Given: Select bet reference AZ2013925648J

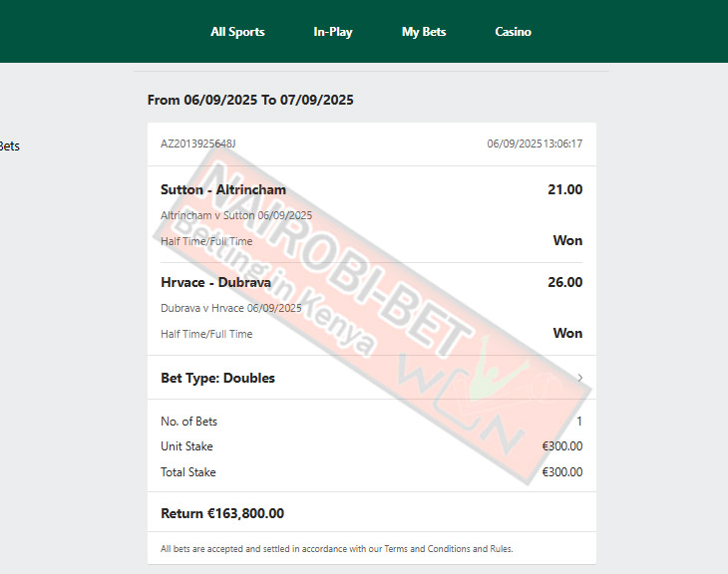Looking at the screenshot, I should pos(198,143).
